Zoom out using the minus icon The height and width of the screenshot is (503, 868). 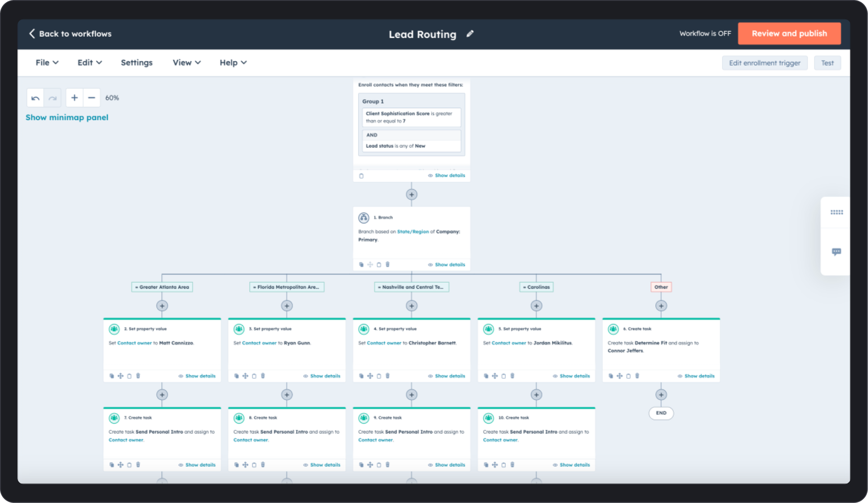pyautogui.click(x=92, y=97)
